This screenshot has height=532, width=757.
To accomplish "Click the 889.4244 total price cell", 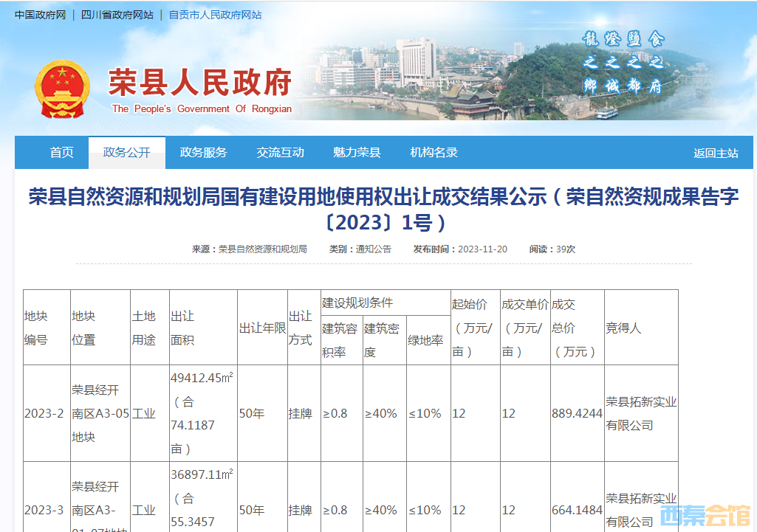I will pos(577,414).
